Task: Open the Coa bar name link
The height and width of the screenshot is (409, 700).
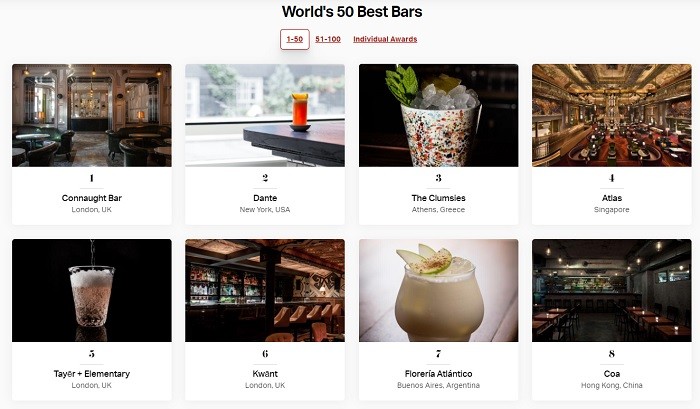Action: click(x=612, y=374)
